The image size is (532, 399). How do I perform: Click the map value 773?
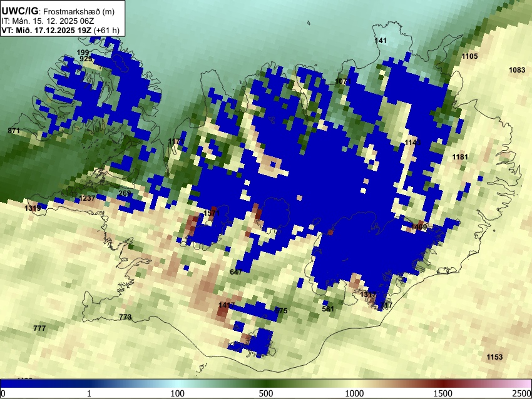125,317
